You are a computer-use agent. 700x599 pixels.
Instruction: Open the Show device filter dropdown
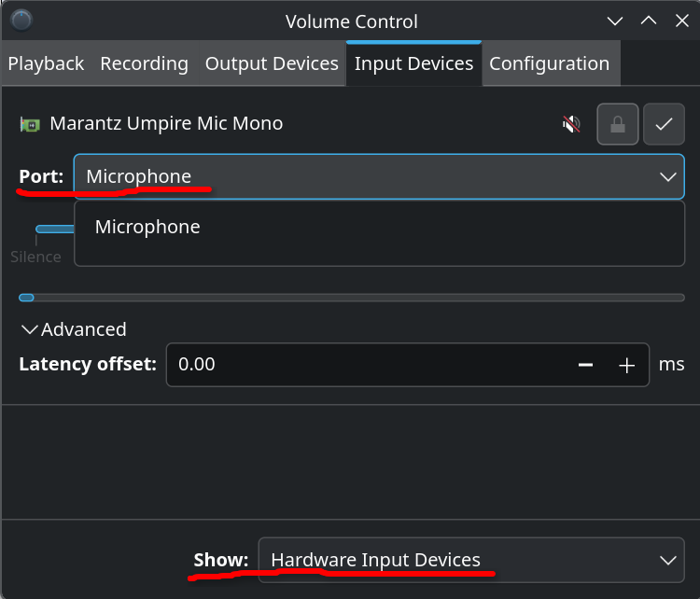click(470, 560)
